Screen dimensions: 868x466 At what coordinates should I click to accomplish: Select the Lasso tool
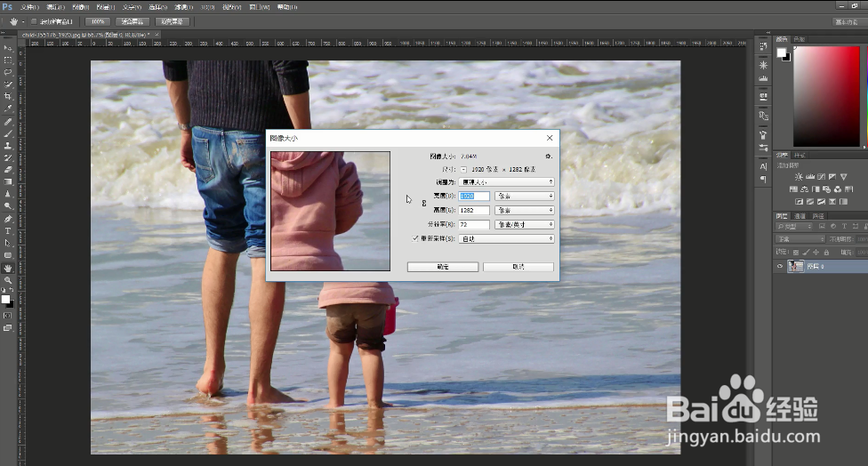(x=8, y=73)
